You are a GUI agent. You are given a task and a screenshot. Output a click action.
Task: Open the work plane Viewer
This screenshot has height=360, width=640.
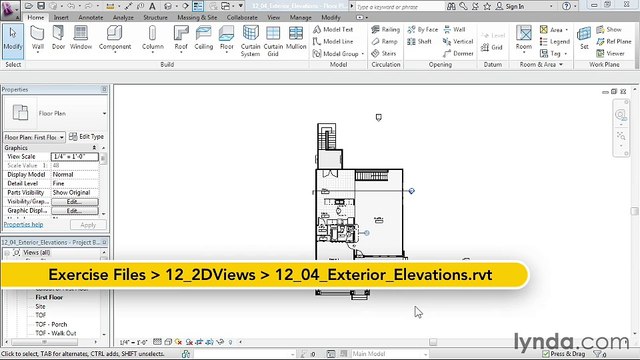[x=610, y=53]
